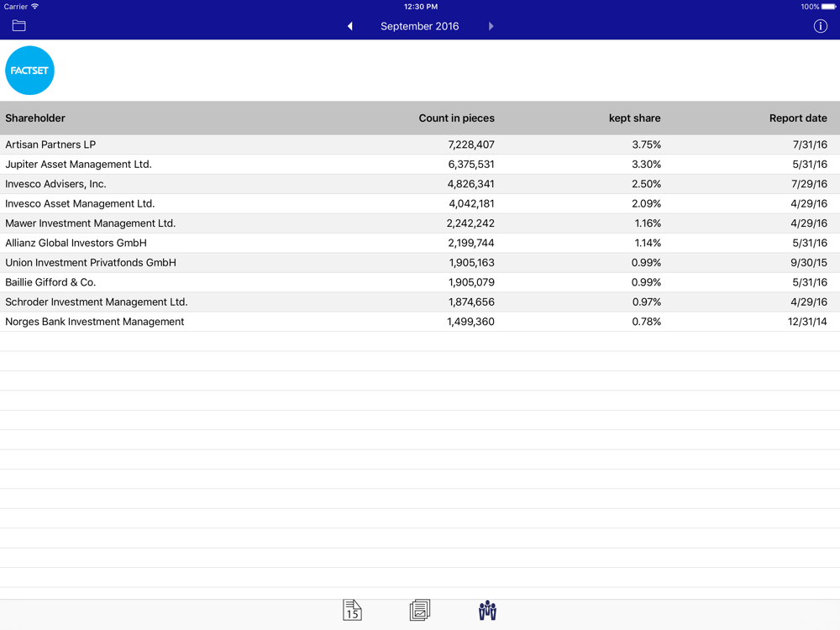Click the 1.16% kept share value
840x630 pixels.
[x=648, y=223]
